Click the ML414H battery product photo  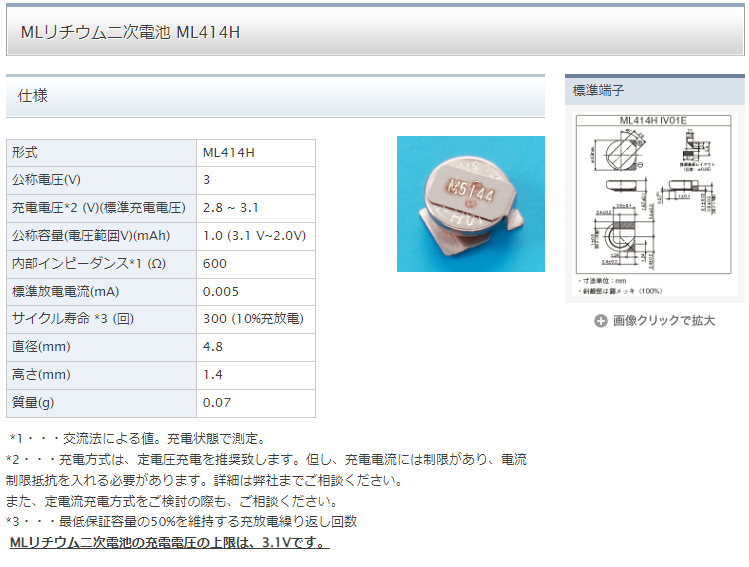tap(471, 204)
